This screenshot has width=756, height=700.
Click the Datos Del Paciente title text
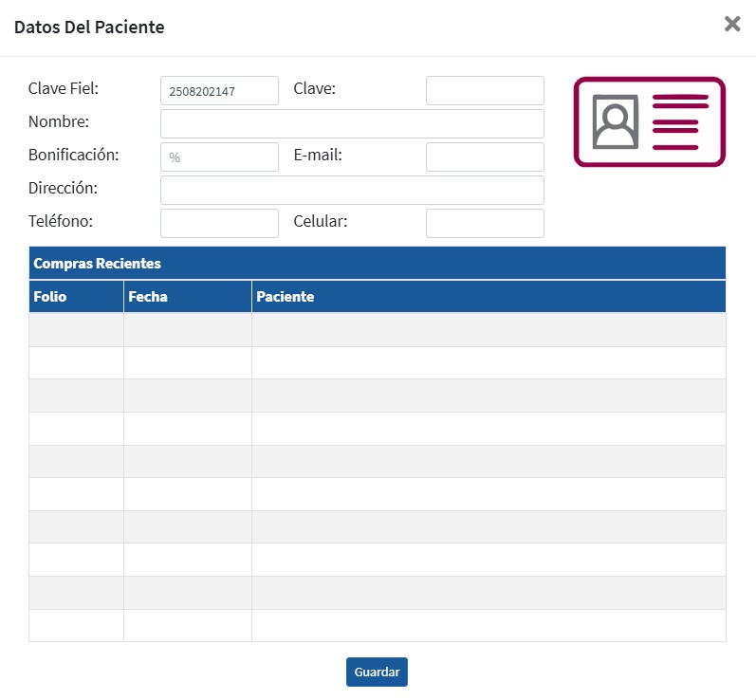click(89, 28)
